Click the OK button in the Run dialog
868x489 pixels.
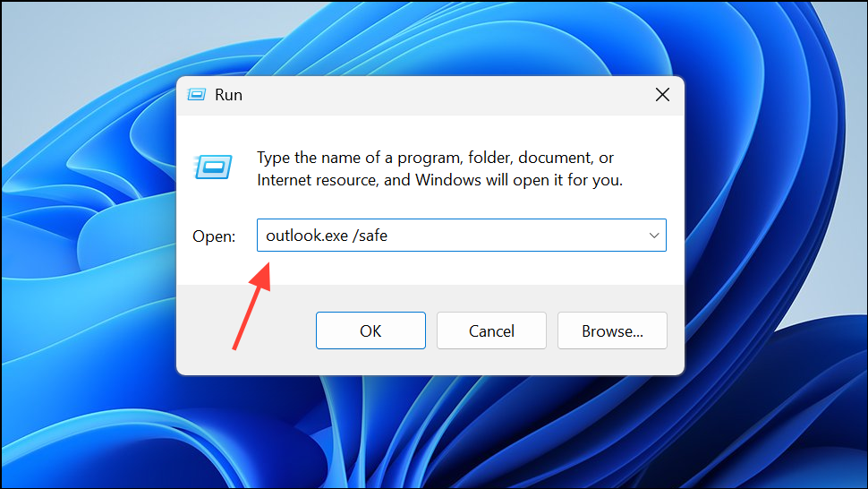click(x=370, y=330)
